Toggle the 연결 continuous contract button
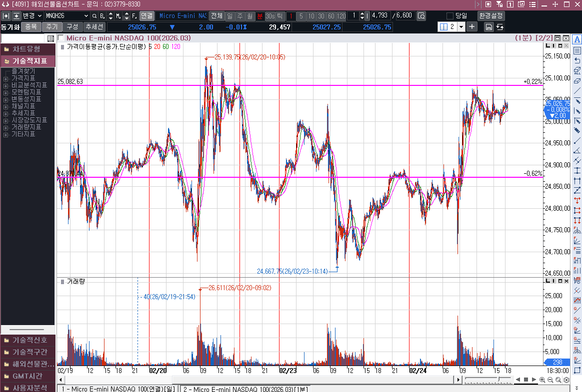582x392 pixels. pos(146,16)
